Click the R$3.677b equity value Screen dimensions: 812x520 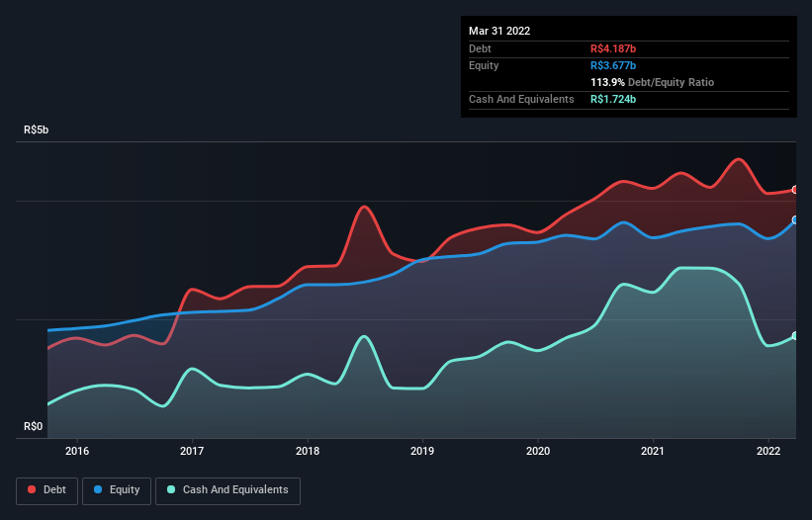613,65
